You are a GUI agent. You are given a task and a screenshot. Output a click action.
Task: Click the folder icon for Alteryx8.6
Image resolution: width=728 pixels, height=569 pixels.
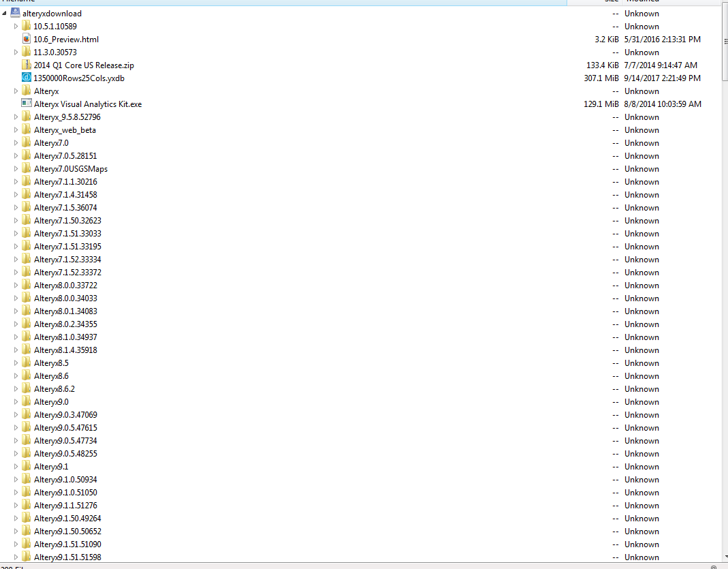point(27,375)
